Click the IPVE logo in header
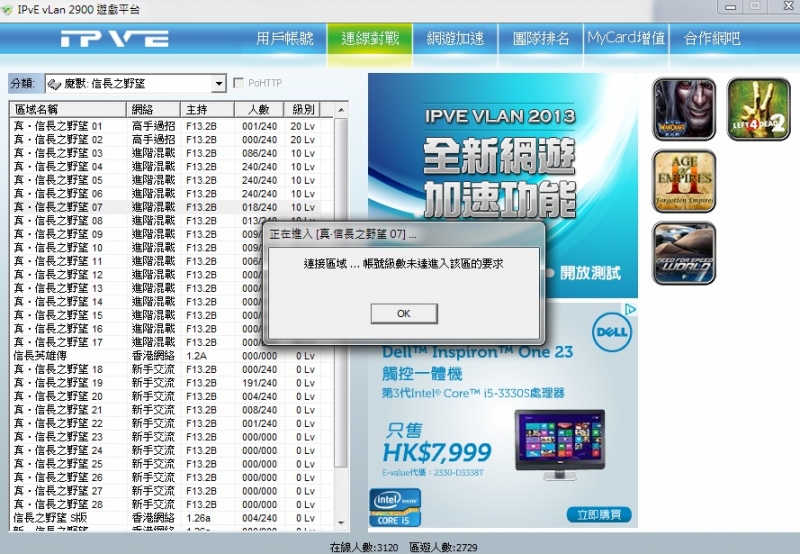This screenshot has height=554, width=800. (x=115, y=38)
